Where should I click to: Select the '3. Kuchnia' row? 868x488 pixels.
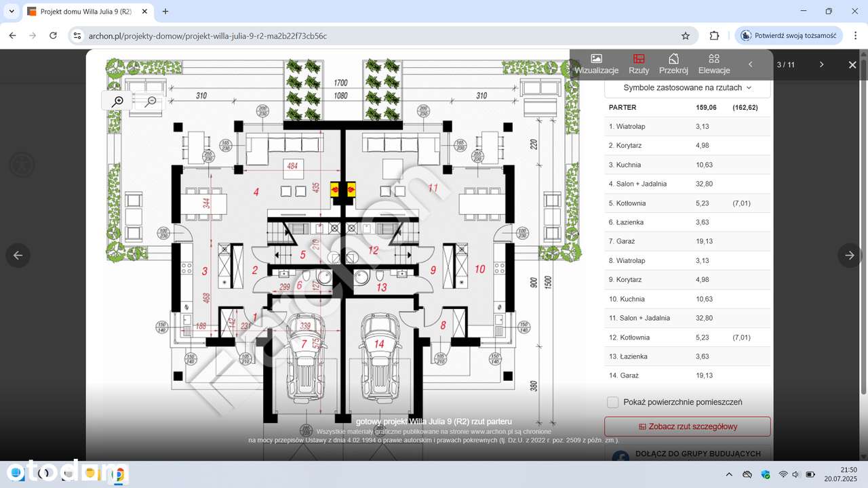pyautogui.click(x=688, y=165)
